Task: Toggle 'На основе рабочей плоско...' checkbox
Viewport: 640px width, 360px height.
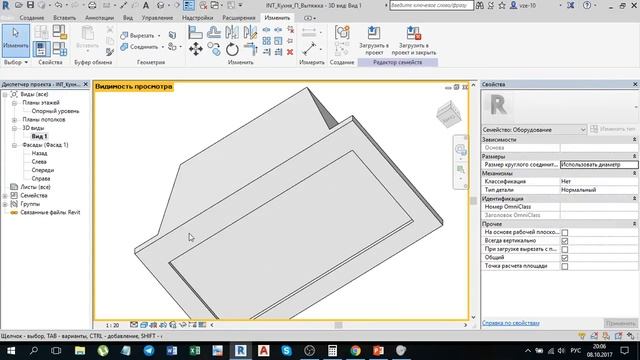Action: (564, 232)
